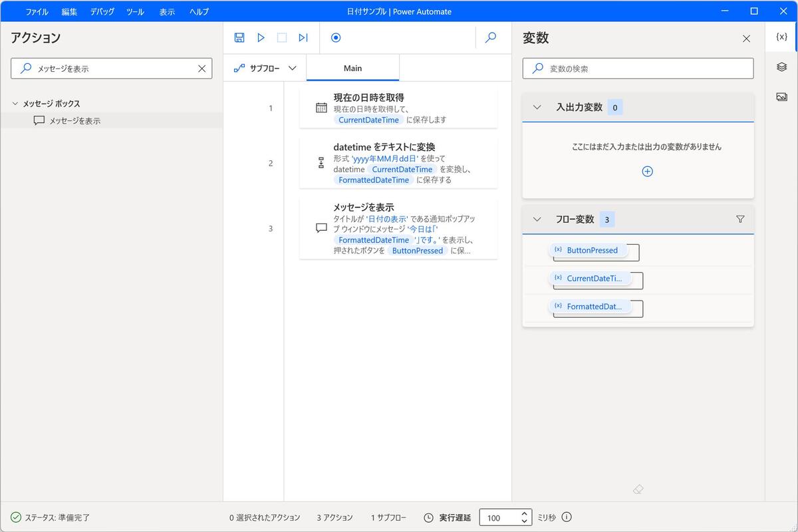Screen dimensions: 798x532
Task: Click line number 3 in the flow
Action: pos(271,228)
